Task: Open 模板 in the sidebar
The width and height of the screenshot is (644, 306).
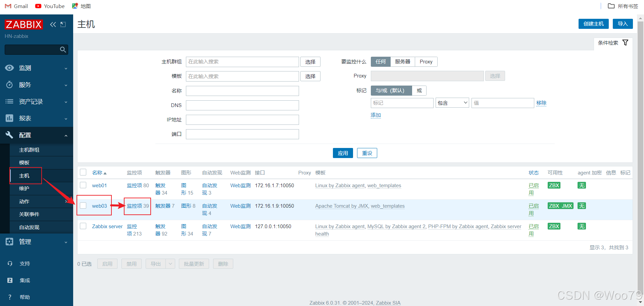Action: 24,163
